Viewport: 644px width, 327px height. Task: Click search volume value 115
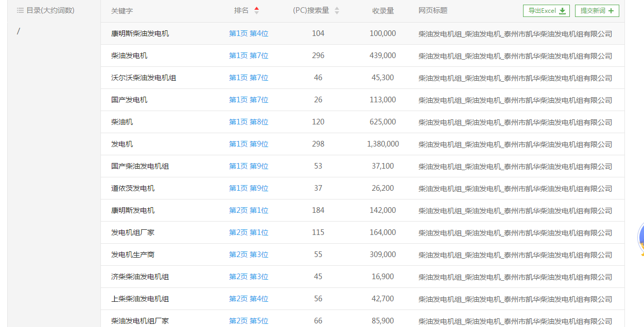coord(318,232)
